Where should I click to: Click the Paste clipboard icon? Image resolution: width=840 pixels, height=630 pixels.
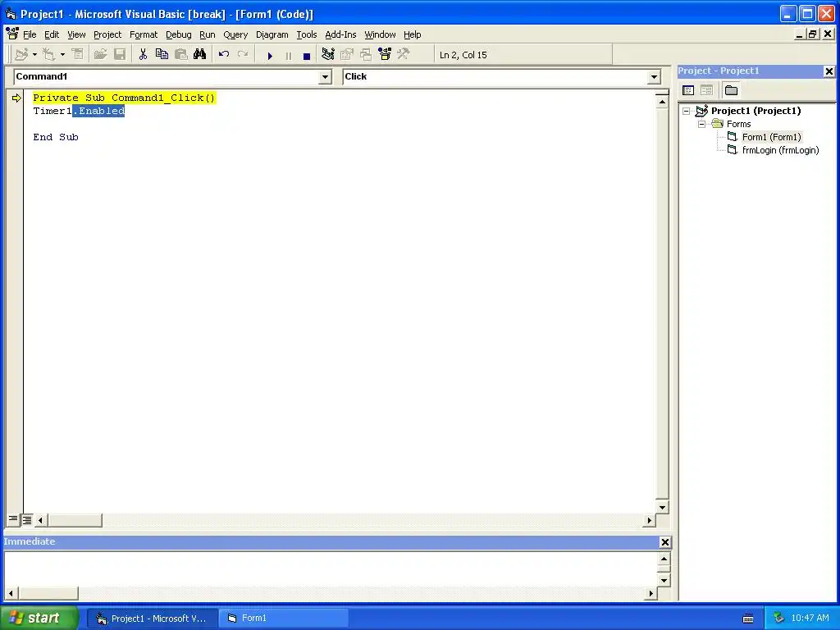point(181,55)
